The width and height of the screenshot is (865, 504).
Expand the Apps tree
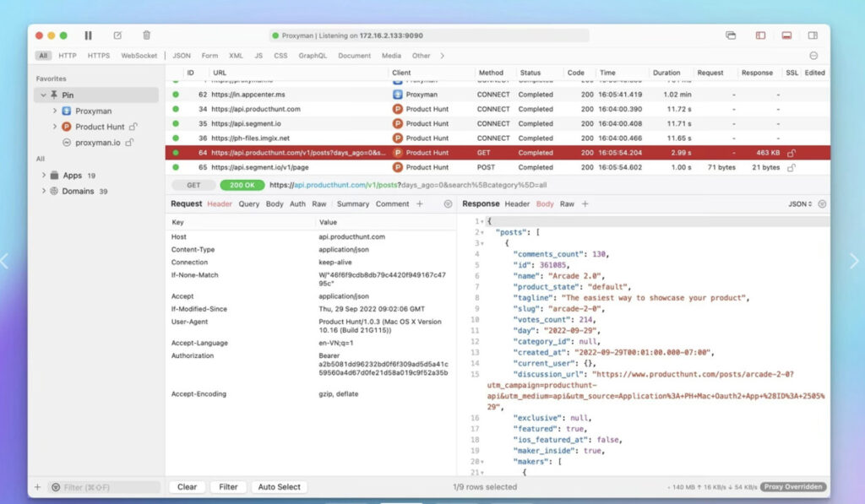pyautogui.click(x=44, y=175)
